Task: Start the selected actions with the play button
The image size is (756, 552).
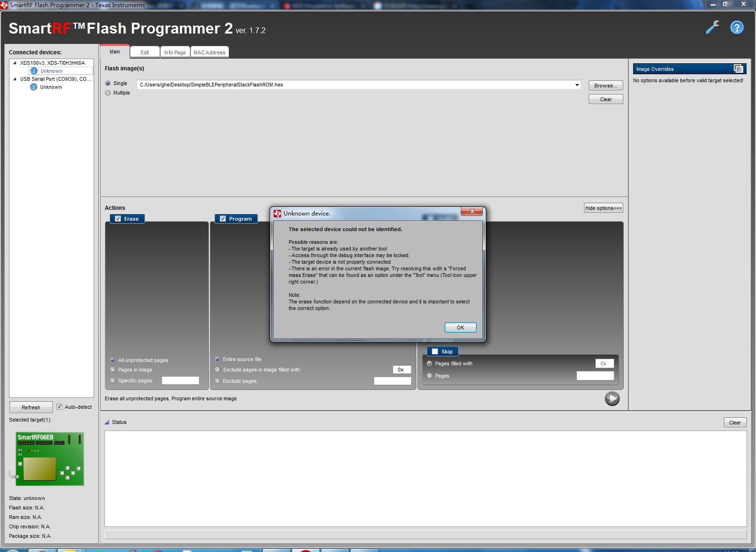Action: click(612, 398)
